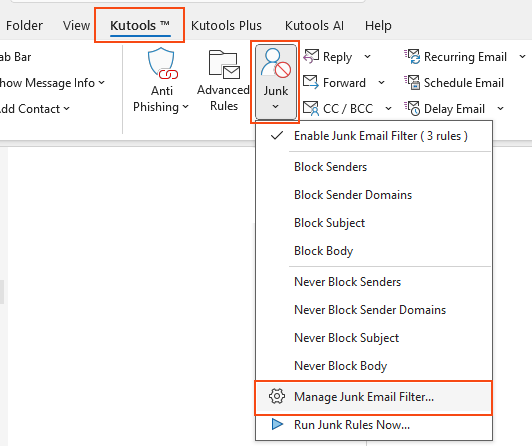Toggle Enable Junk Email Filter checkmark
This screenshot has height=446, width=532.
pyautogui.click(x=277, y=136)
